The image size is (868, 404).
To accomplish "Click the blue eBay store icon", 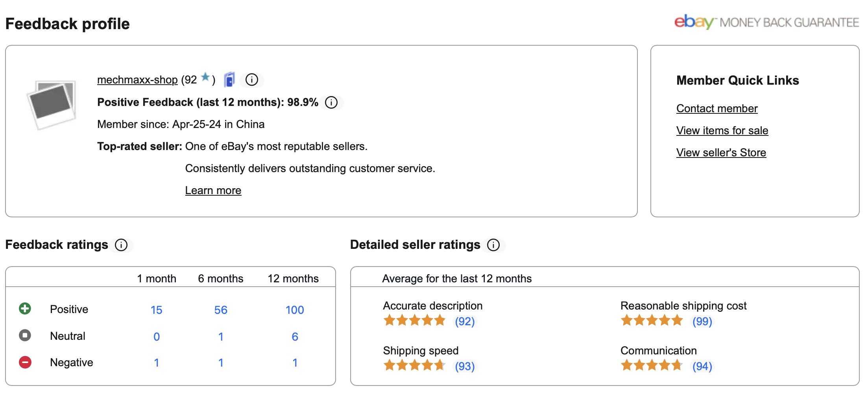I will pos(229,80).
